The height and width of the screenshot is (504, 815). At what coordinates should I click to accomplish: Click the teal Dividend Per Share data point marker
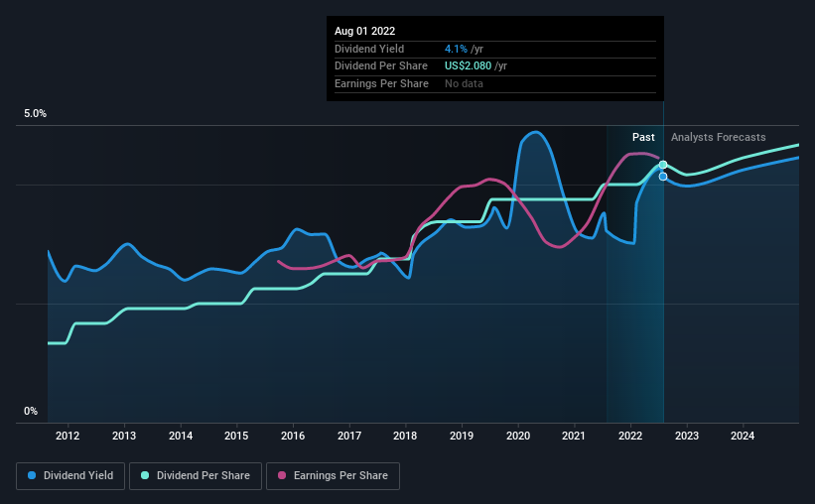[663, 165]
